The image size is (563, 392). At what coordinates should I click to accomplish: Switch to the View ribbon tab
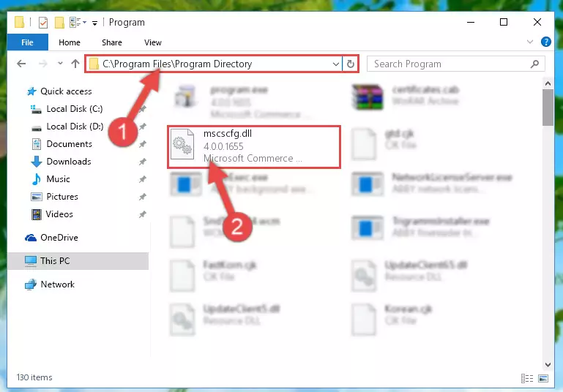pyautogui.click(x=152, y=42)
